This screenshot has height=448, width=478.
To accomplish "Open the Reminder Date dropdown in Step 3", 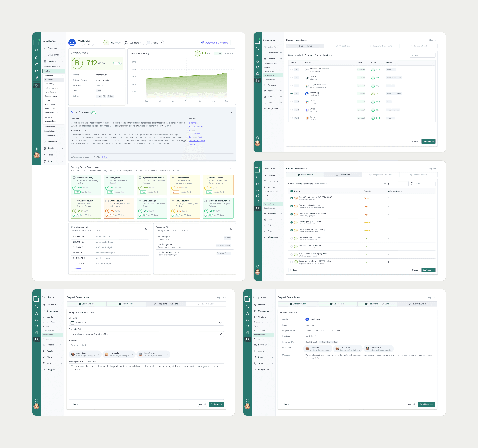I will 146,334.
